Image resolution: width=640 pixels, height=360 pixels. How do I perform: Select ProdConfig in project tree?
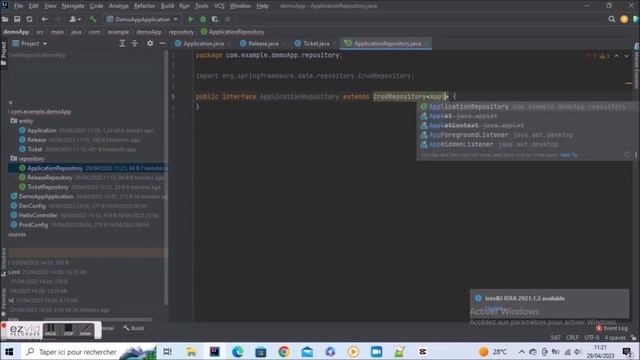[x=33, y=224]
